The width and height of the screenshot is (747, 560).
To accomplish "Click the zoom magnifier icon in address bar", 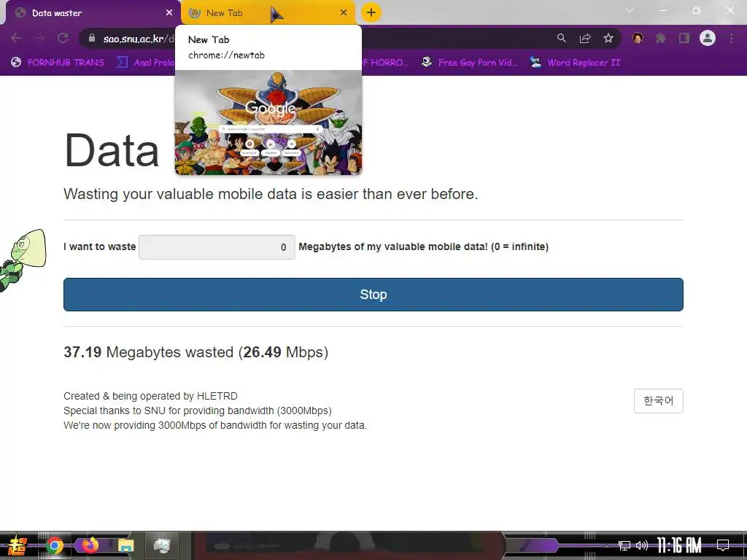I will coord(562,39).
